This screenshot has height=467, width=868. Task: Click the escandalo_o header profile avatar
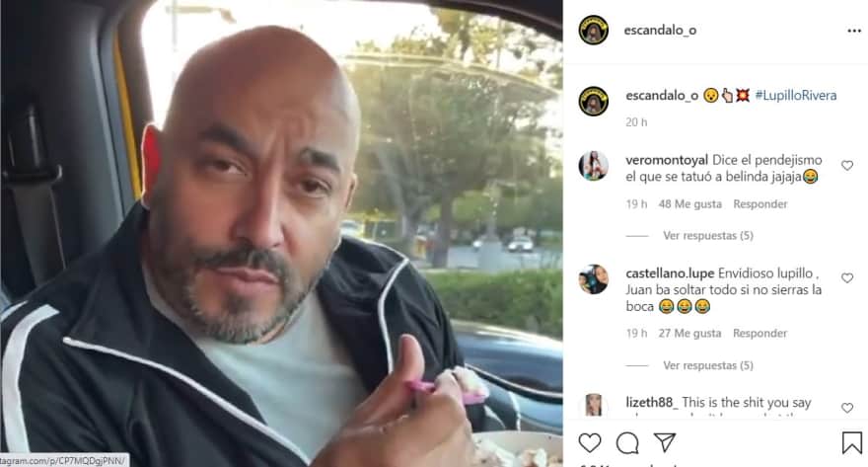click(594, 30)
